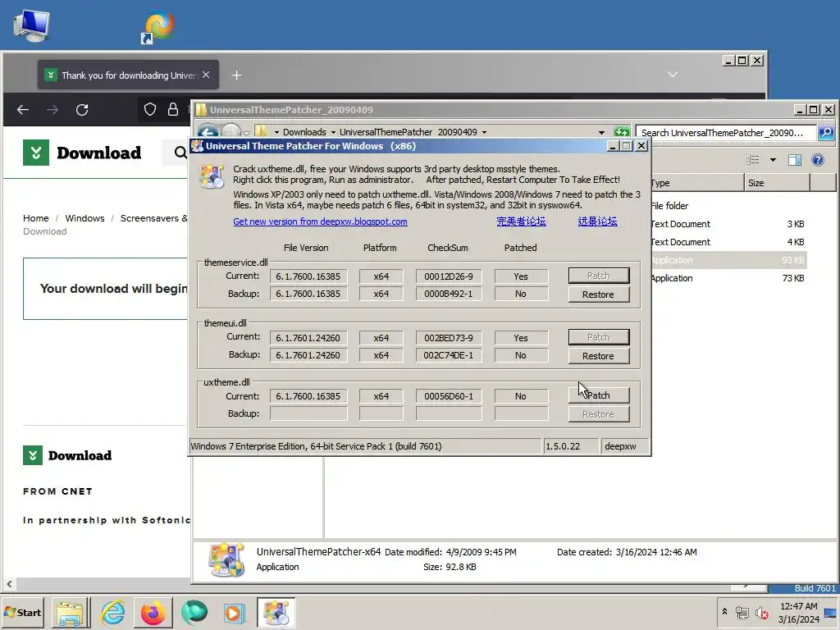Viewport: 840px width, 630px height.
Task: Click the Explorer search magnifier button
Action: tap(827, 132)
